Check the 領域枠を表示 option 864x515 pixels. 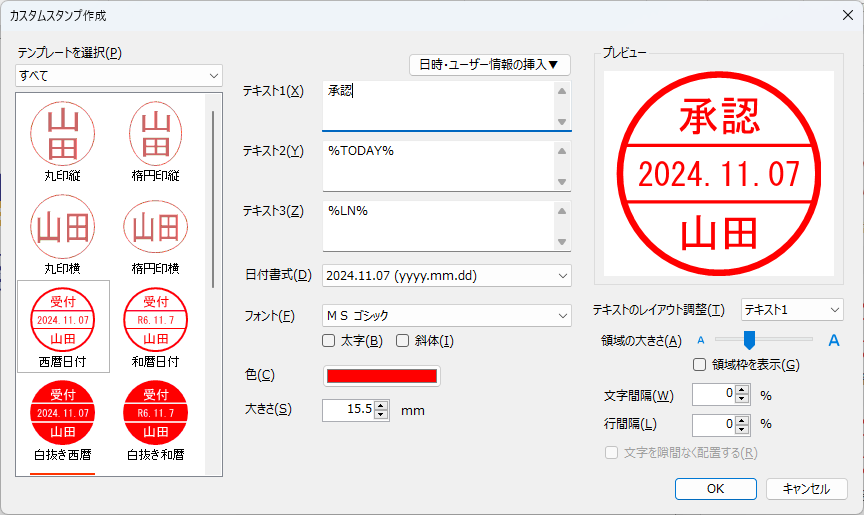pyautogui.click(x=700, y=364)
